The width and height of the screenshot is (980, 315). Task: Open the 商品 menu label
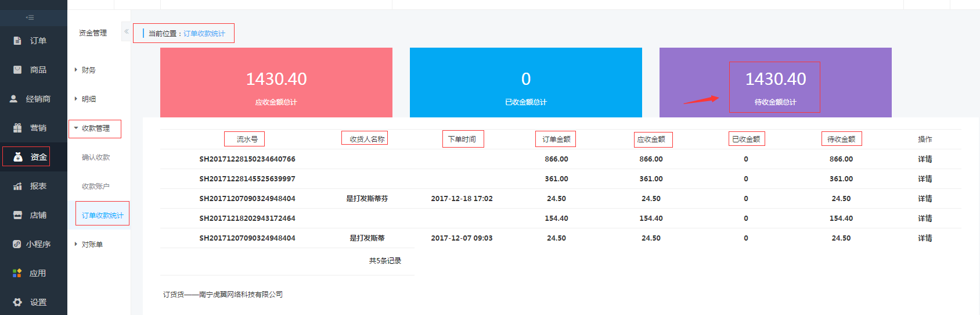tap(38, 70)
